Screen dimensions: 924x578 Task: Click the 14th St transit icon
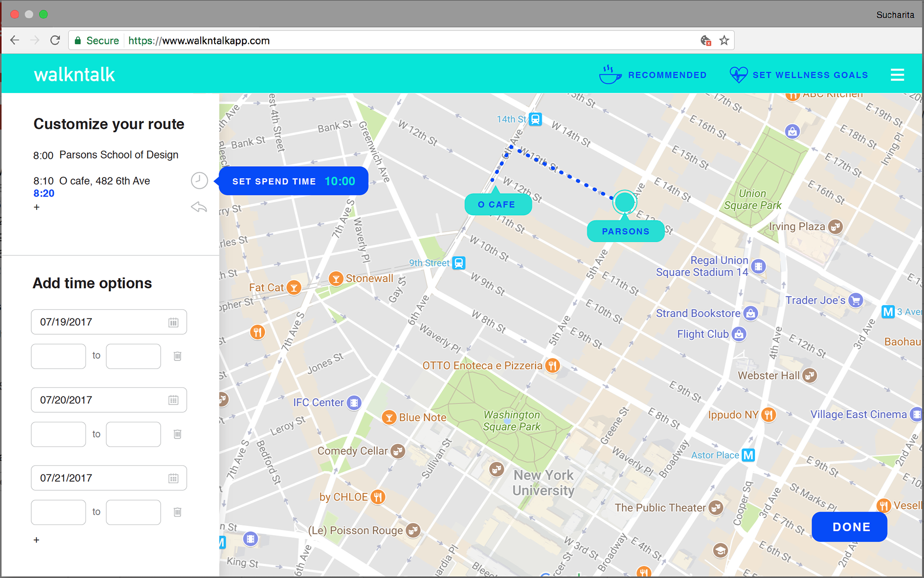click(x=536, y=119)
